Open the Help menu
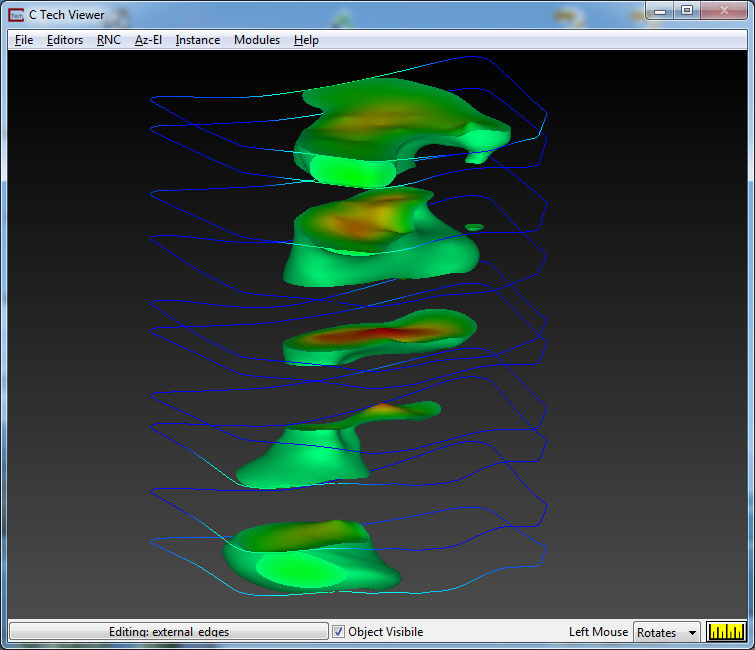755x650 pixels. [x=306, y=40]
